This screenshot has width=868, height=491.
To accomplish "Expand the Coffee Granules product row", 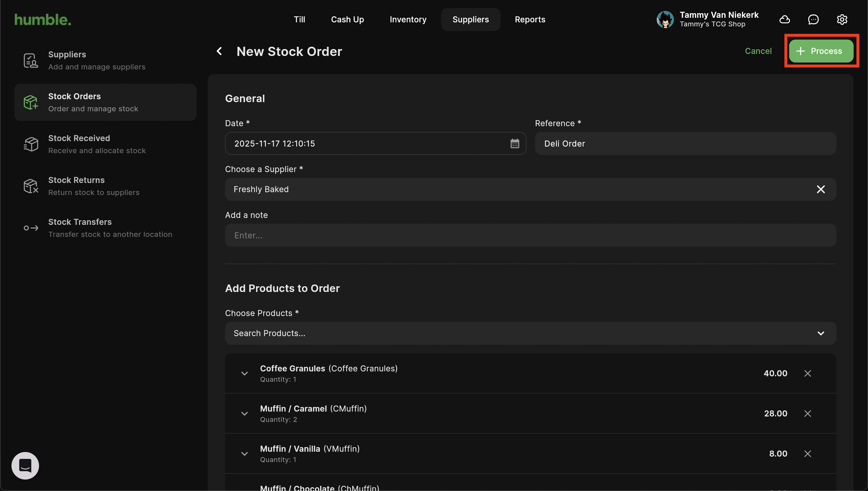I will tap(244, 373).
